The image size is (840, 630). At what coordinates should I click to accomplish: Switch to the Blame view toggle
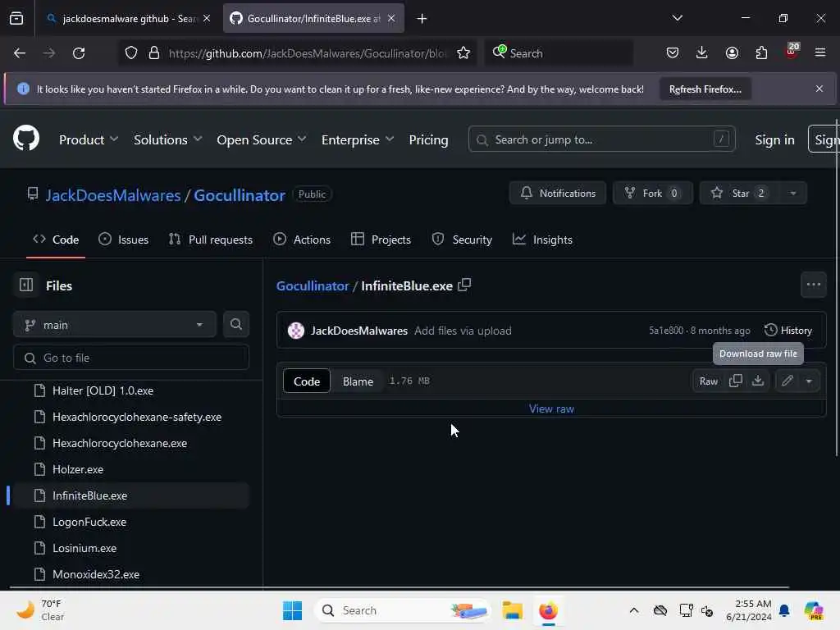pos(358,381)
